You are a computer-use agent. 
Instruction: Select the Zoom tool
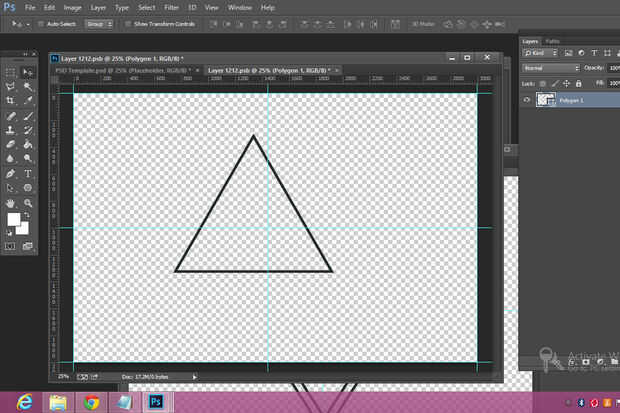coord(28,203)
